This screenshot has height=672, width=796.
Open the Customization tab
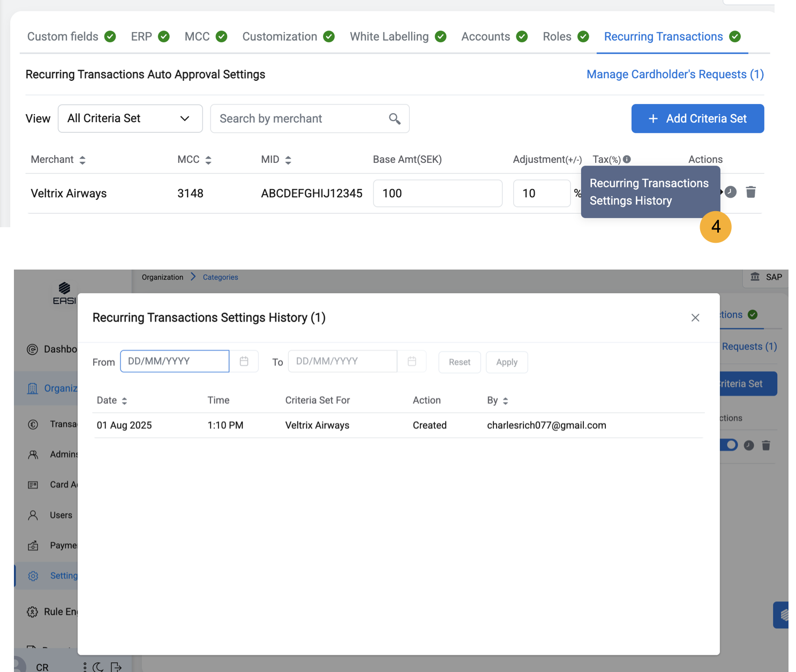pyautogui.click(x=280, y=36)
